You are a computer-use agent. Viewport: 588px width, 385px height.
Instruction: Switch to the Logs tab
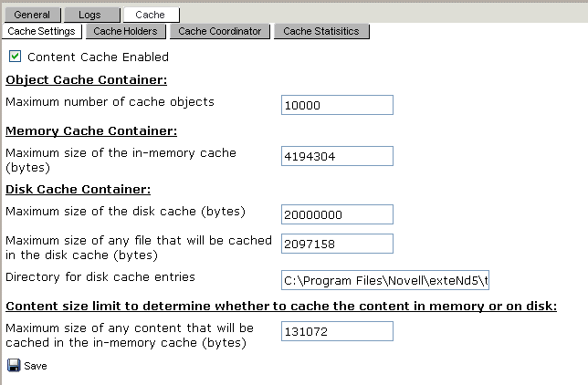(x=92, y=15)
